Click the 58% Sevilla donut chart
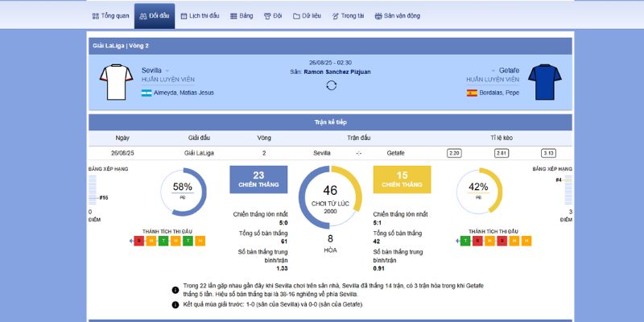The height and width of the screenshot is (322, 644). (183, 192)
